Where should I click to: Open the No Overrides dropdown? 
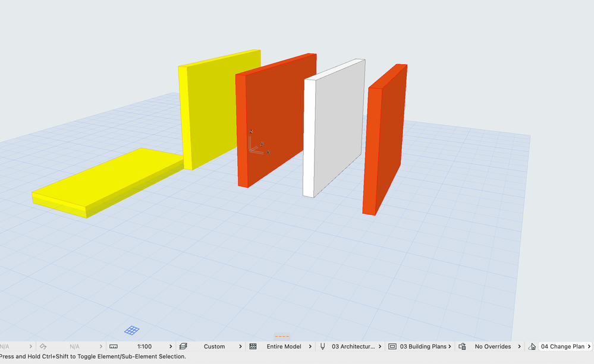coord(493,346)
